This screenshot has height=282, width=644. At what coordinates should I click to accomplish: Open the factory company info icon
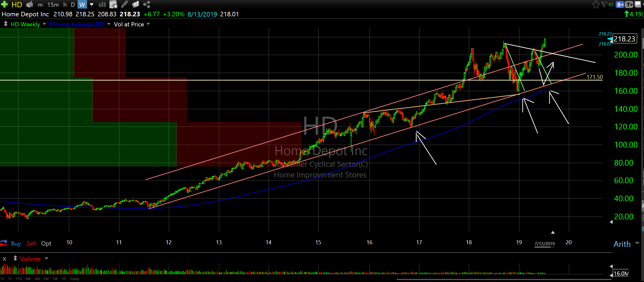pyautogui.click(x=30, y=4)
